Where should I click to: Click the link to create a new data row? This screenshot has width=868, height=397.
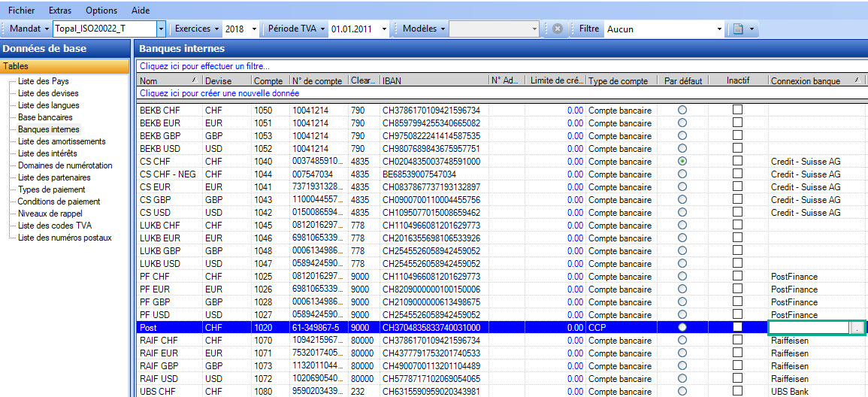[219, 93]
